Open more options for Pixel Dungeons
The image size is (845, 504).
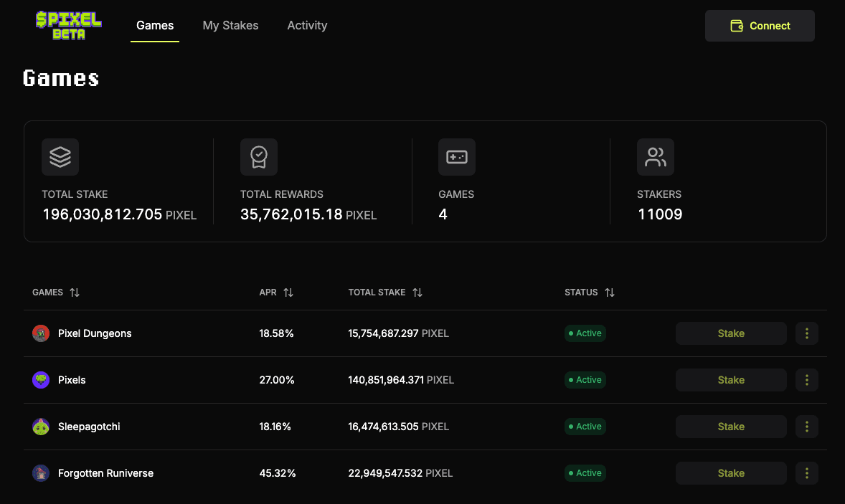(x=807, y=333)
